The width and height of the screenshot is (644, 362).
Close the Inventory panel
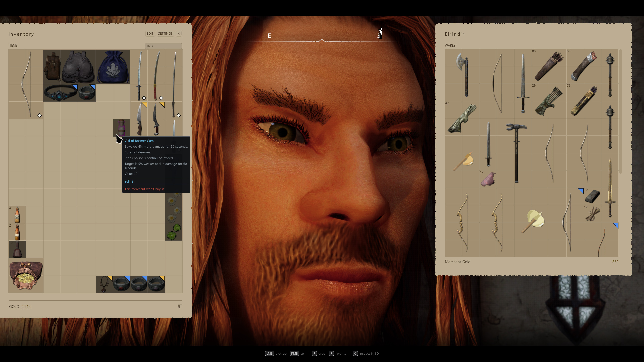179,34
